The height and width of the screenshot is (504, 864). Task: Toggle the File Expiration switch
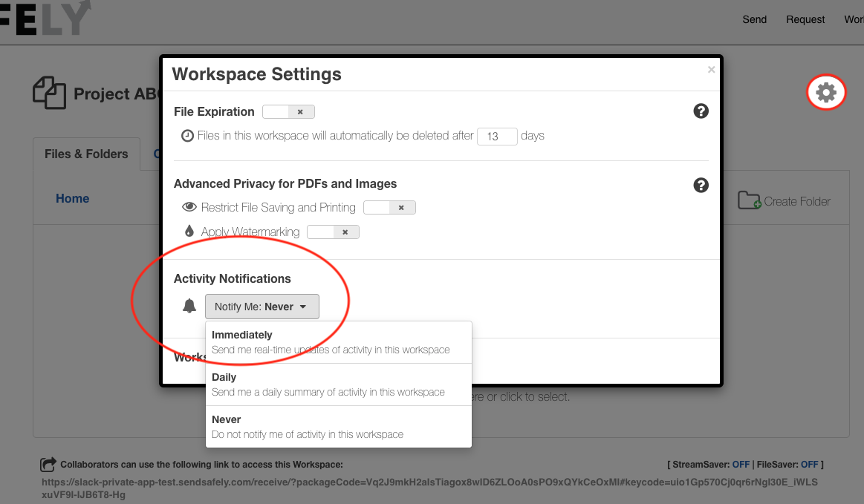point(288,112)
